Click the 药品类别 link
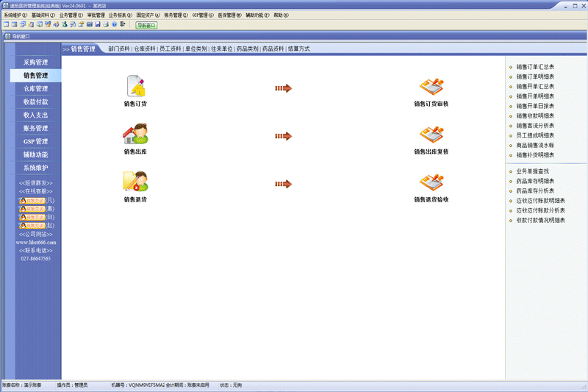The width and height of the screenshot is (588, 392). (x=248, y=49)
